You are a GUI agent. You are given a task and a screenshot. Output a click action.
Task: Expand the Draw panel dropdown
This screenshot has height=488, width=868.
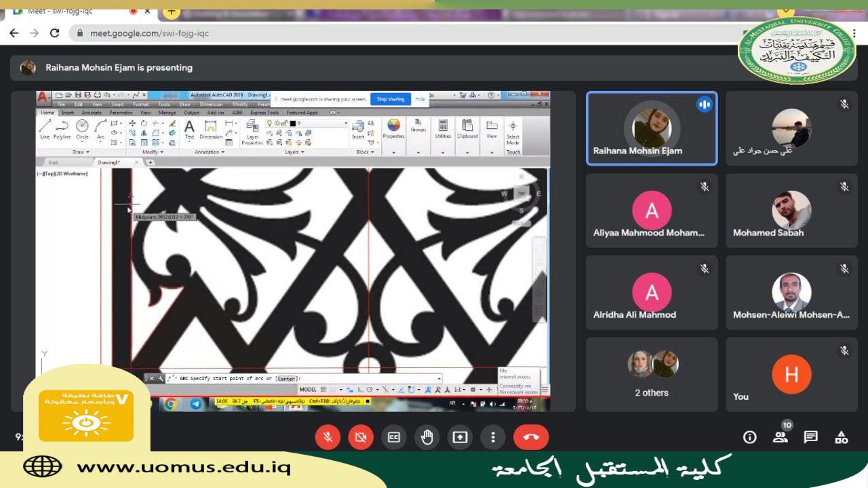(x=81, y=152)
